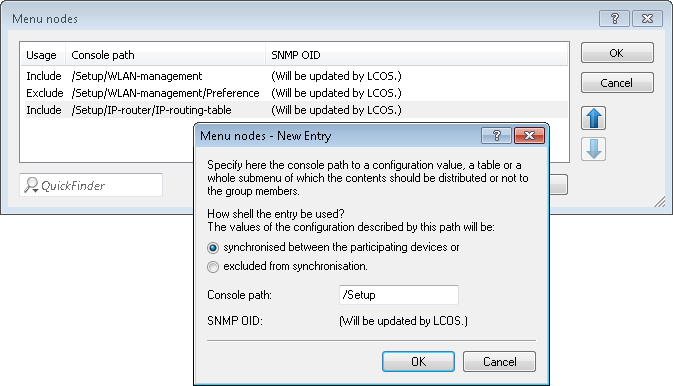
Task: Open help in New Entry dialog title bar
Action: 497,136
